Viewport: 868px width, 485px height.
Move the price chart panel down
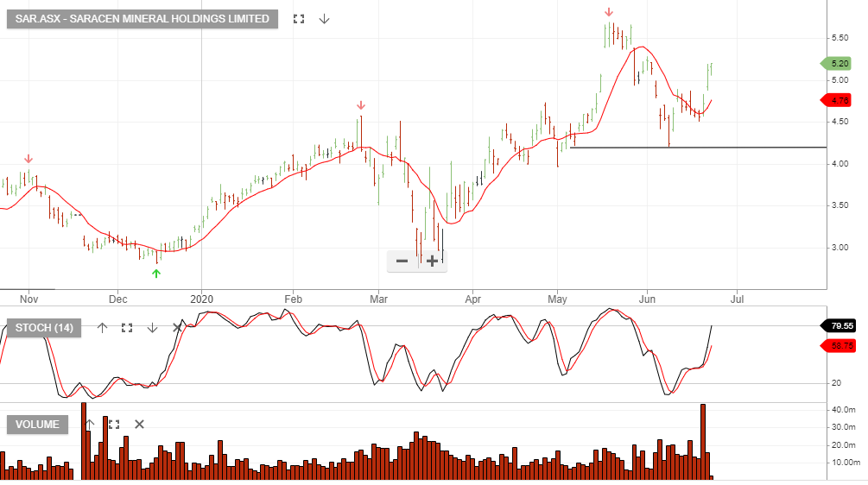coord(325,19)
